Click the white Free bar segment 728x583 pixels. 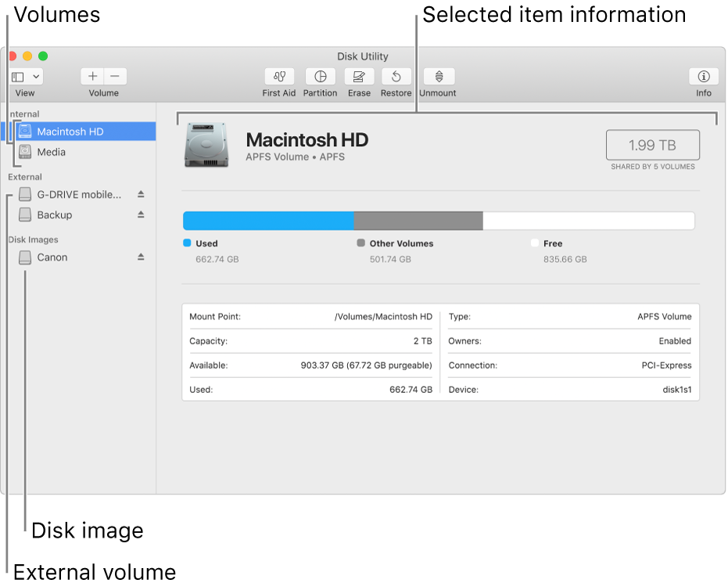(x=589, y=221)
